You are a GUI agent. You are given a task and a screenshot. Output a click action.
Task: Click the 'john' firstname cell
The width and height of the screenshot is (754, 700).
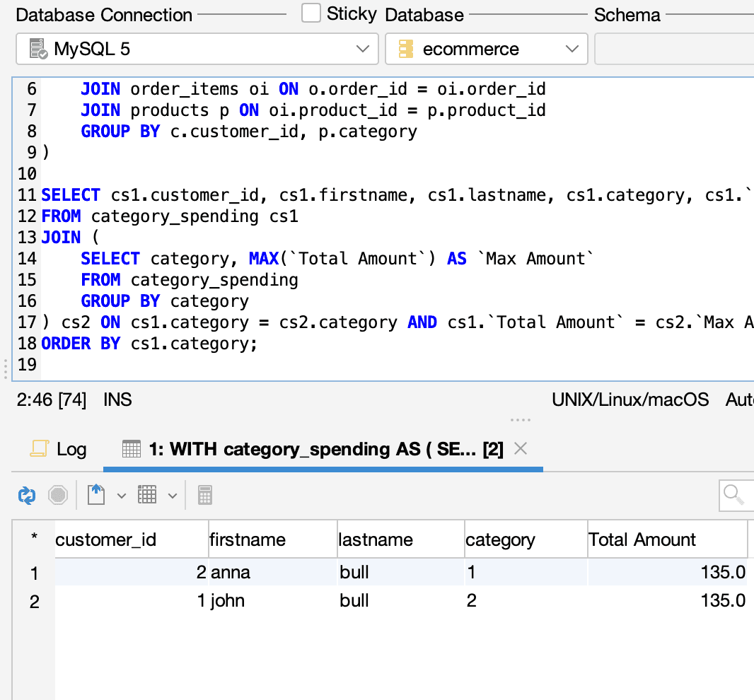272,600
